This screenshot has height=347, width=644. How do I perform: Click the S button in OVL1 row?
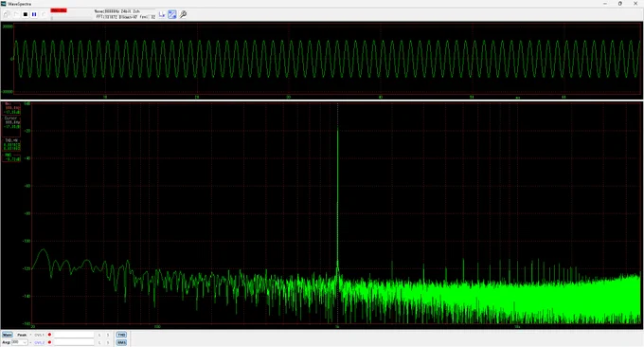[108, 335]
